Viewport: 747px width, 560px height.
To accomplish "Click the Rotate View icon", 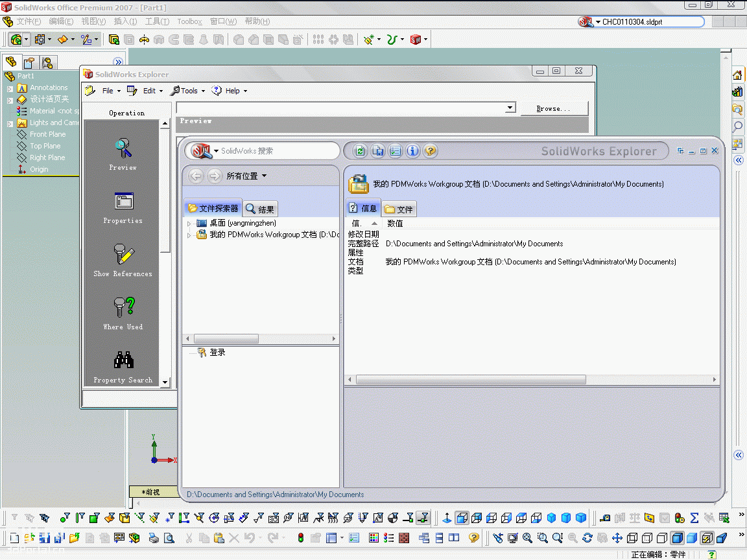I will 587,538.
